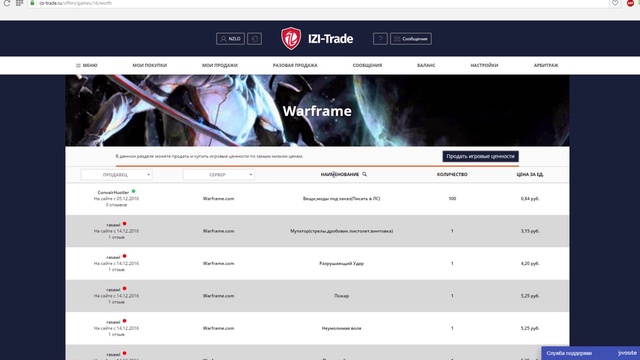
Task: Open РАЗОВАЯ ПРОДАЖА in the navigation
Action: (x=295, y=65)
